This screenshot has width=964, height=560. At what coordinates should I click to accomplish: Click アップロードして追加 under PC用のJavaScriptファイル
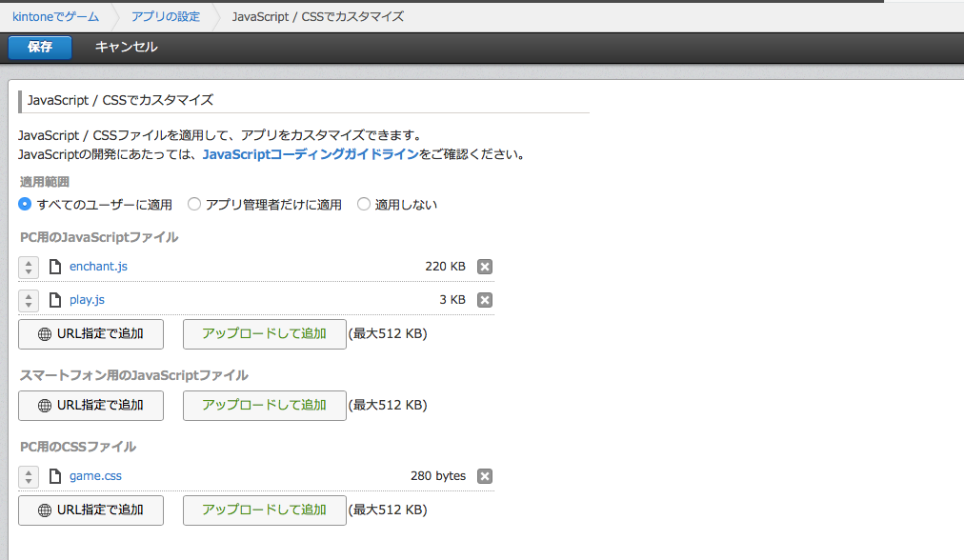[x=264, y=334]
